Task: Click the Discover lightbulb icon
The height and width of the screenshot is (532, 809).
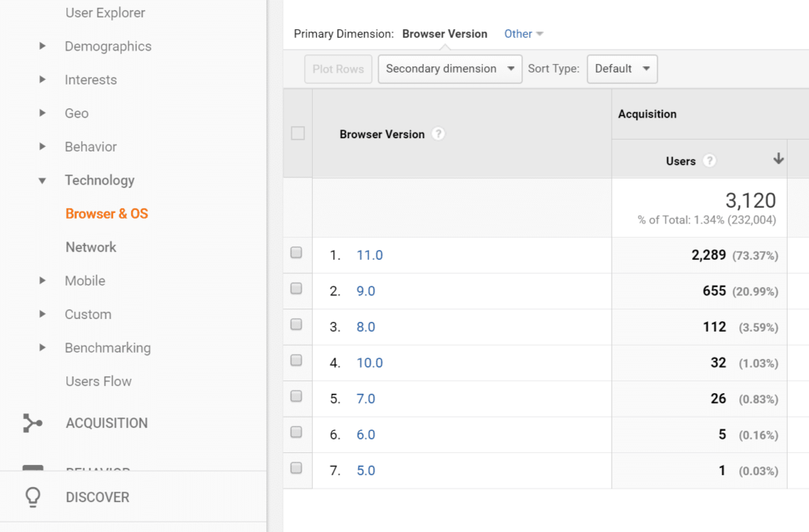Action: [32, 497]
